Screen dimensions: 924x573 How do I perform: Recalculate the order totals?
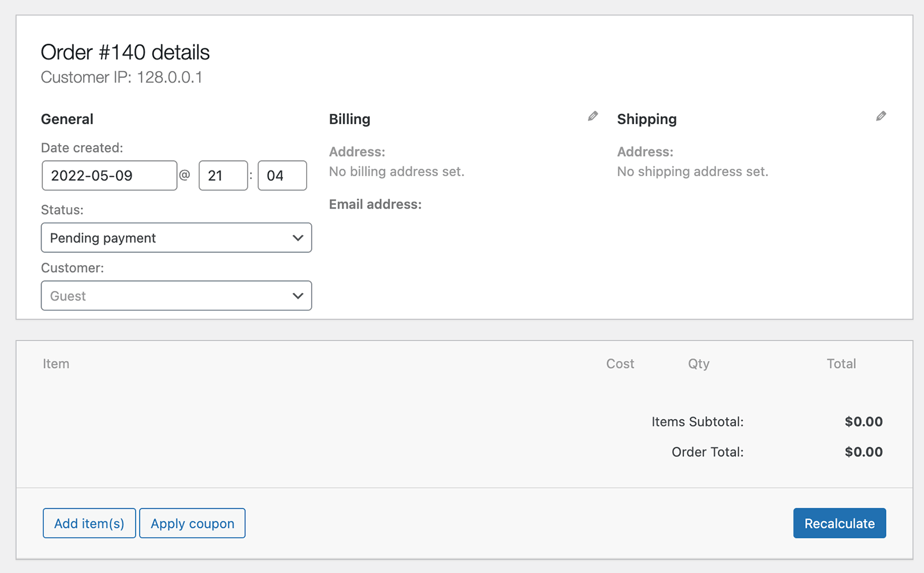coord(840,523)
